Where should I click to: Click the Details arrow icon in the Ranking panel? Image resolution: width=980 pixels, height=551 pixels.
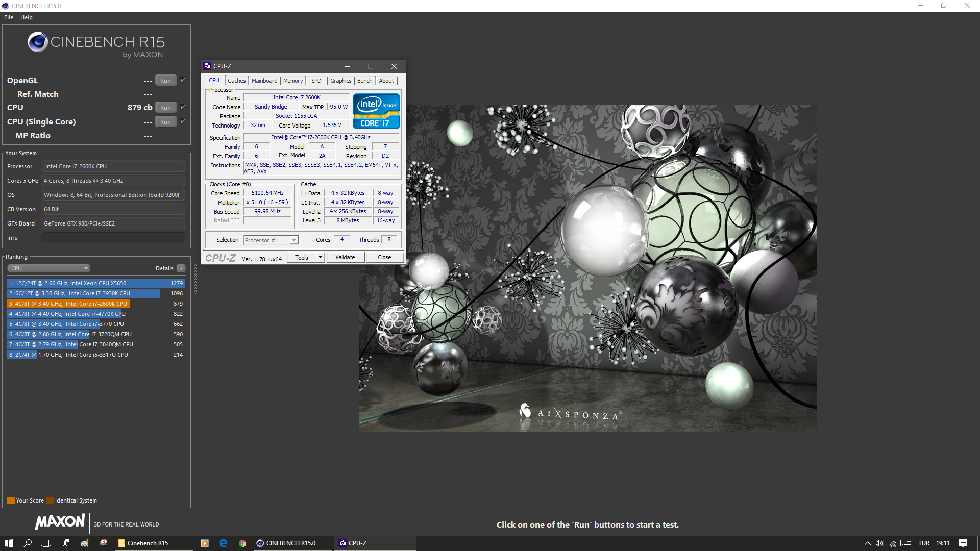coord(181,268)
